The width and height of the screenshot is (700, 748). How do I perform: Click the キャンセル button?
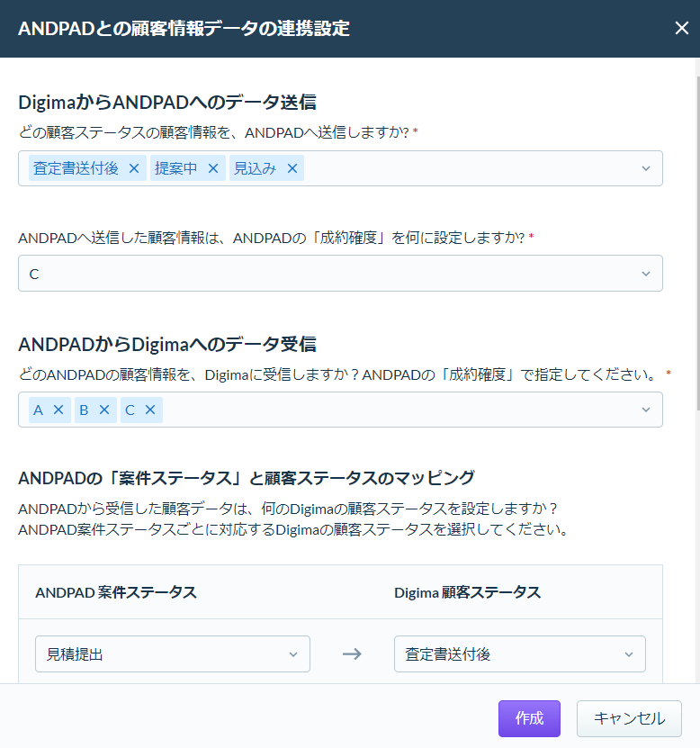click(x=629, y=718)
